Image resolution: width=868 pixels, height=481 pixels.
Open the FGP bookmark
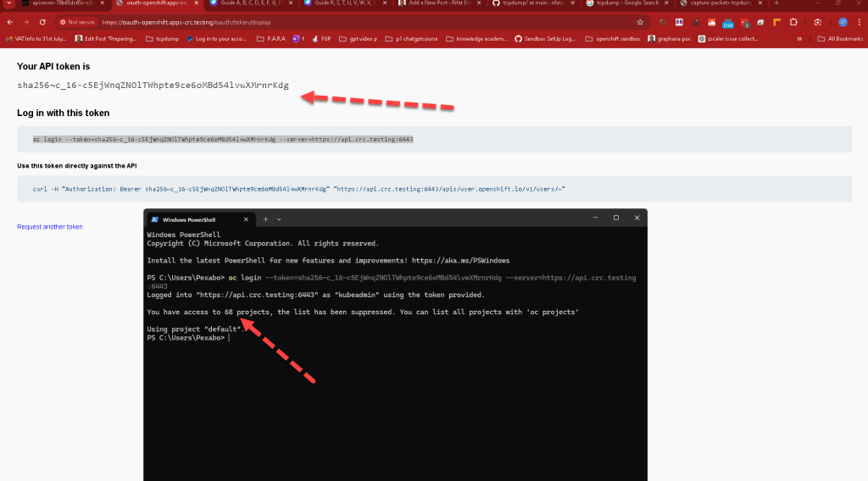pyautogui.click(x=321, y=39)
